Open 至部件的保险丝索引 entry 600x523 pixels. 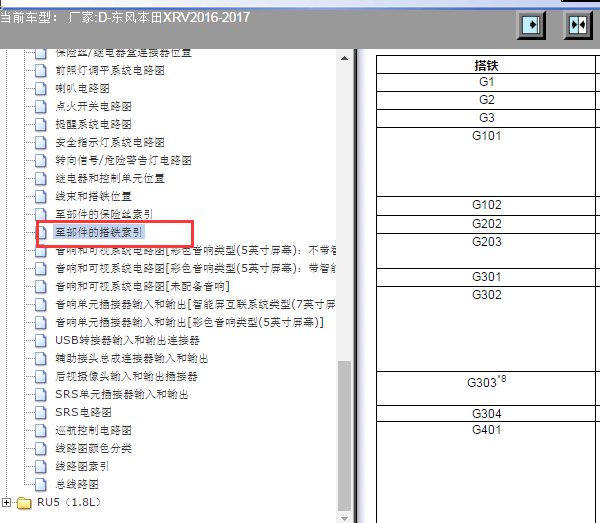(104, 214)
